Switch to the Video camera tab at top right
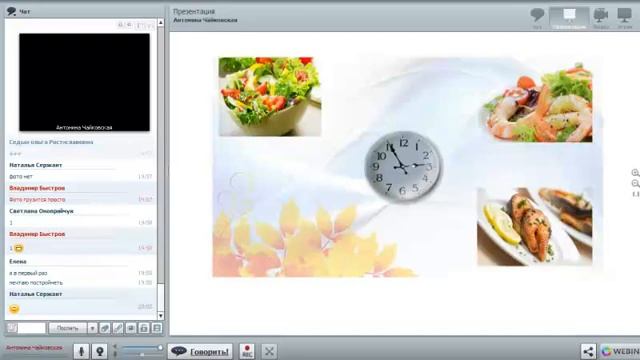This screenshot has height=360, width=640. click(x=601, y=18)
